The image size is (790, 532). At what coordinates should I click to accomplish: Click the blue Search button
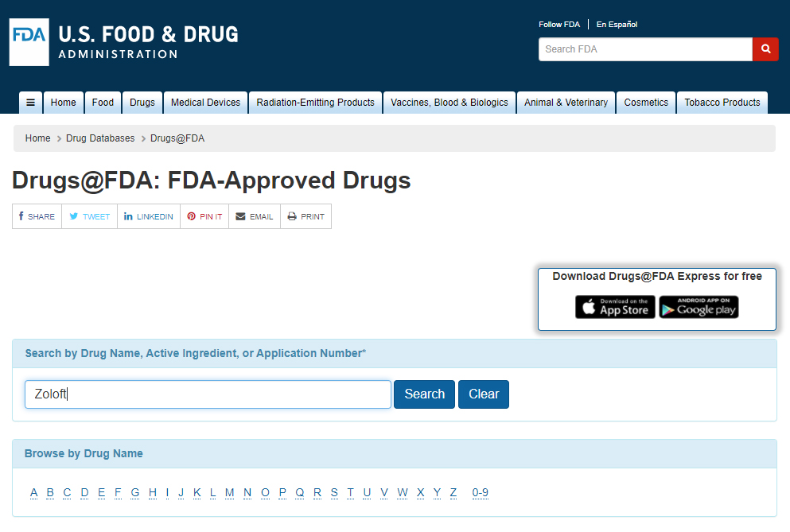424,394
